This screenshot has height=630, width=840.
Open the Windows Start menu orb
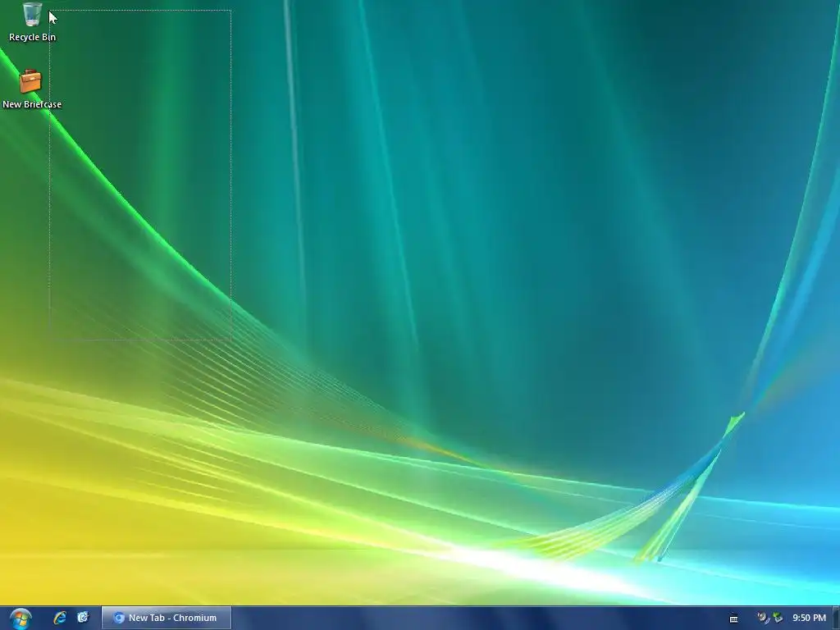pyautogui.click(x=21, y=619)
